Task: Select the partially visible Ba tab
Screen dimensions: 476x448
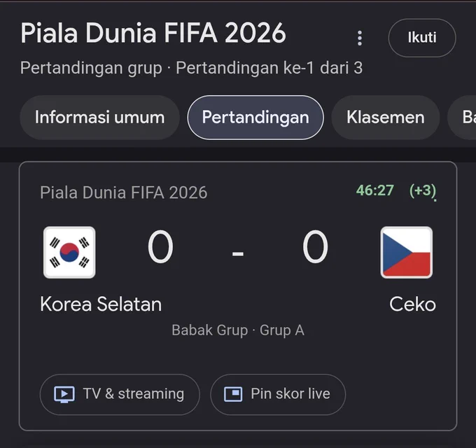Action: (x=462, y=118)
